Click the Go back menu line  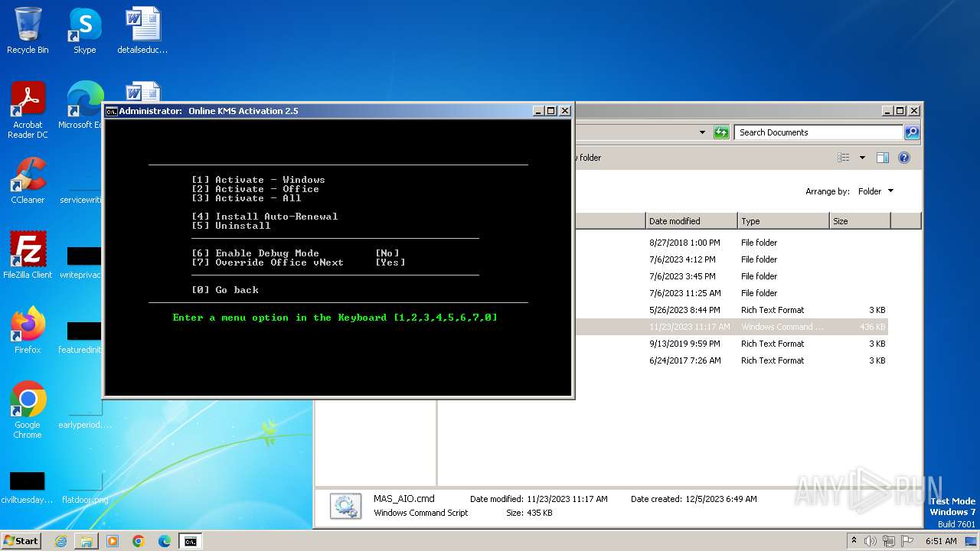225,290
